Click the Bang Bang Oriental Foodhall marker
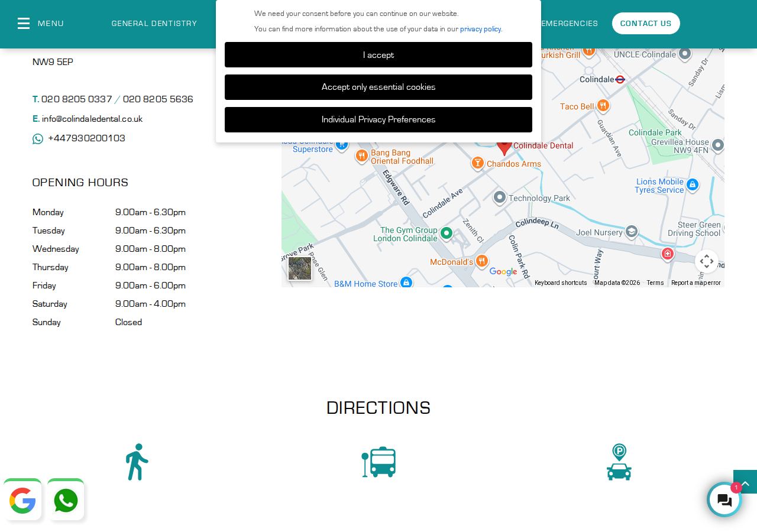 (362, 156)
